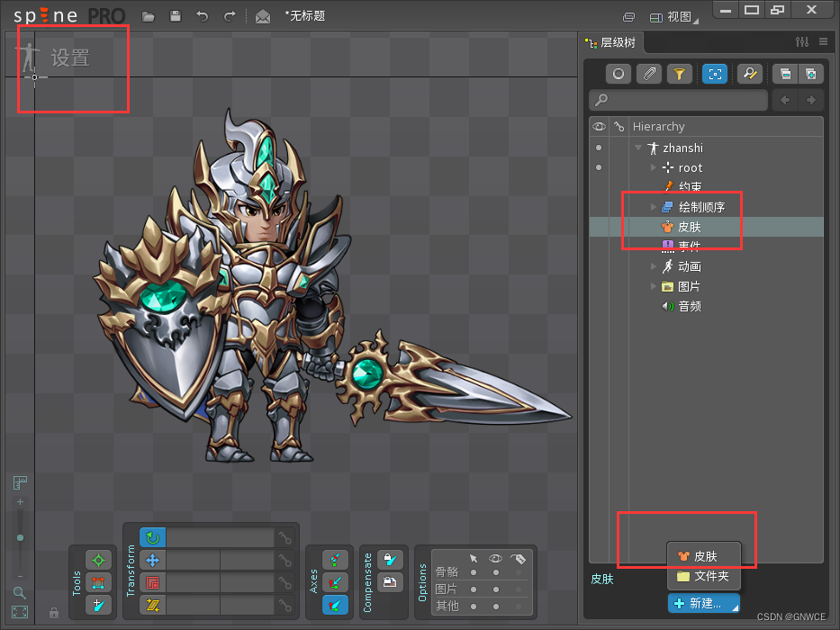Select the 皮肤 skins row in tree

click(x=706, y=227)
